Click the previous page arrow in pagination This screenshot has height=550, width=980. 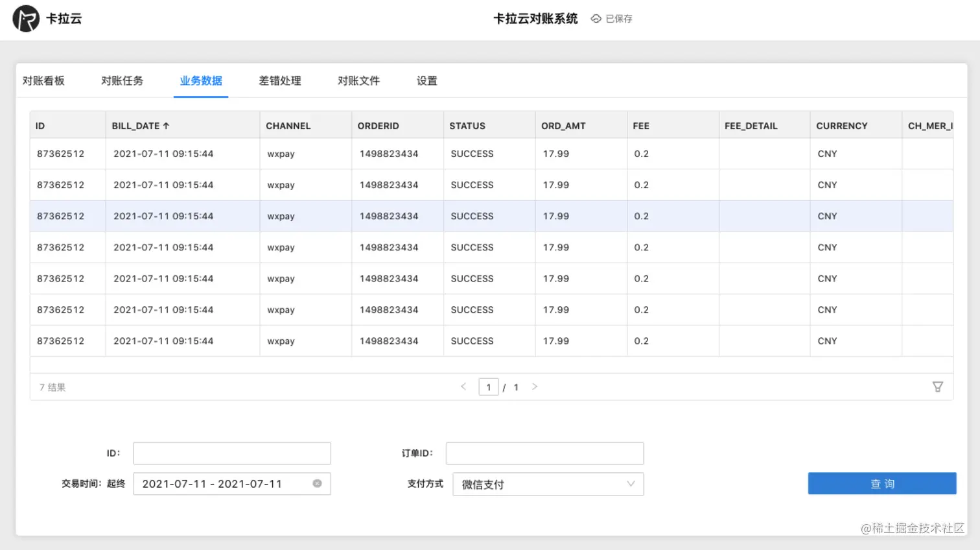click(x=463, y=387)
